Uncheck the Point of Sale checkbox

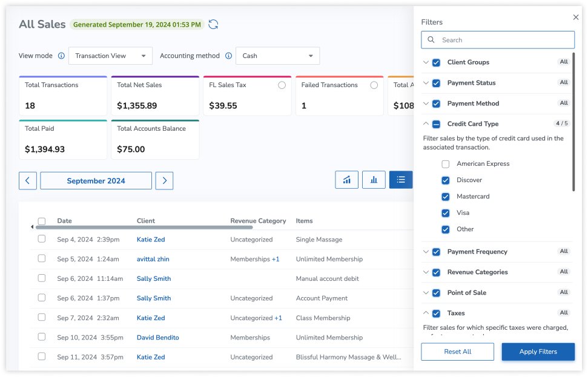point(436,293)
